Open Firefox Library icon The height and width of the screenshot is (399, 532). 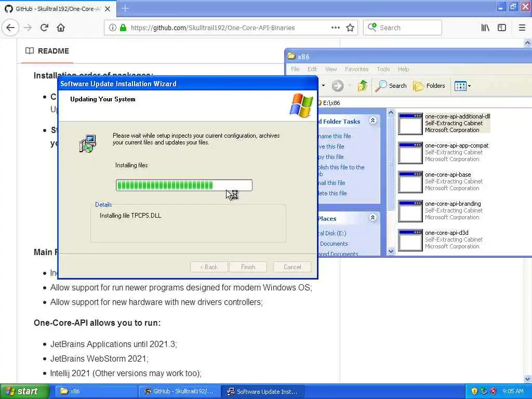pyautogui.click(x=485, y=28)
